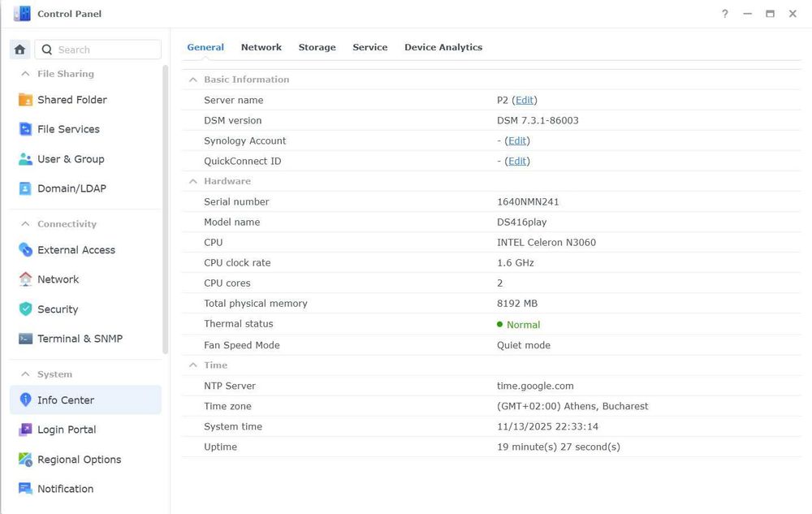
Task: Collapse the File Sharing sidebar group
Action: (x=25, y=74)
